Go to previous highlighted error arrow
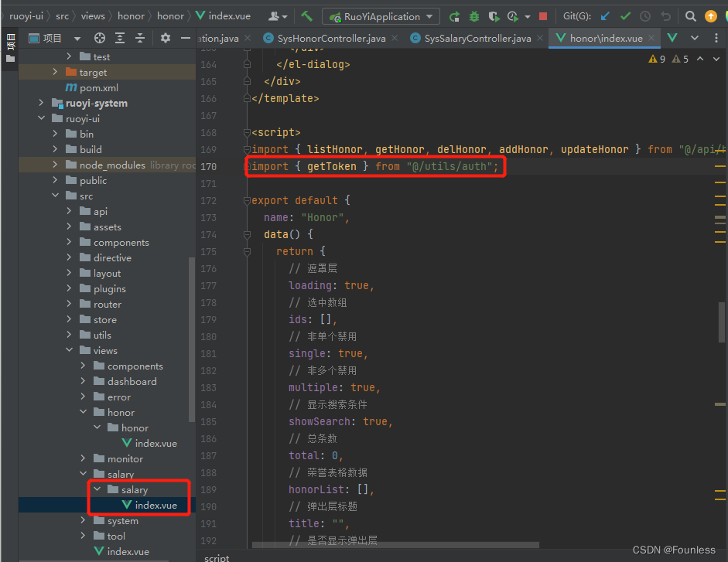Screen dimensions: 728x562 pyautogui.click(x=700, y=59)
